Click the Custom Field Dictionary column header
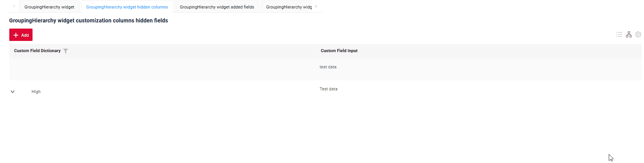This screenshot has width=644, height=163. pos(37,51)
